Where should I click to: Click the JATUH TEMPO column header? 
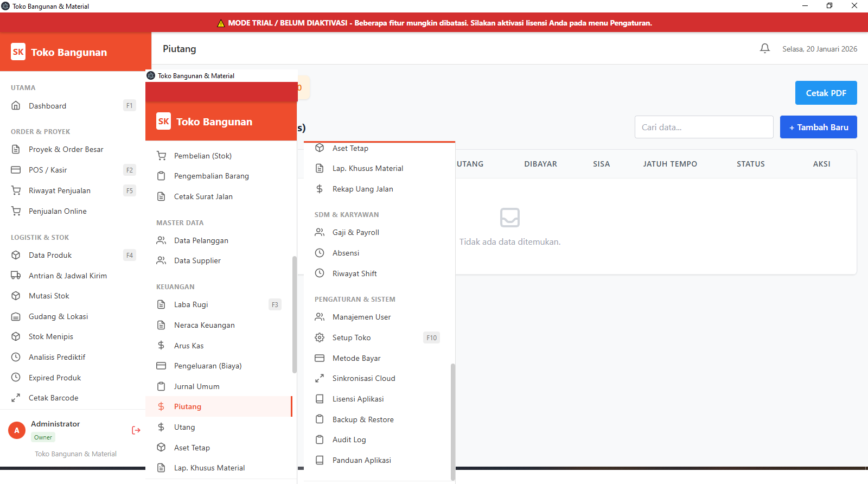click(670, 164)
